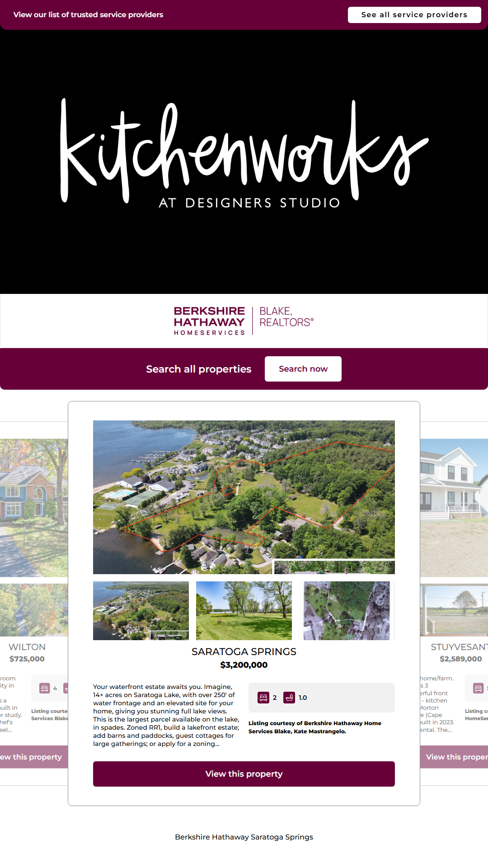Select the satellite map thumbnail
This screenshot has height=868, width=488.
347,611
